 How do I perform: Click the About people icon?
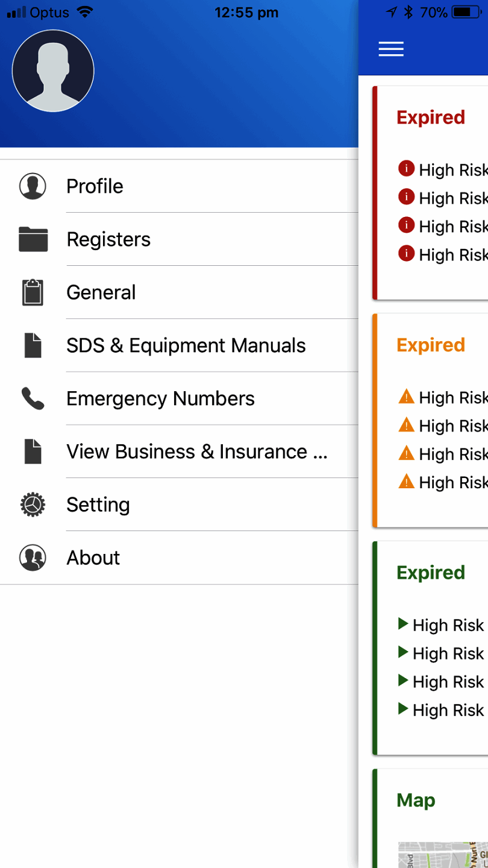coord(33,558)
